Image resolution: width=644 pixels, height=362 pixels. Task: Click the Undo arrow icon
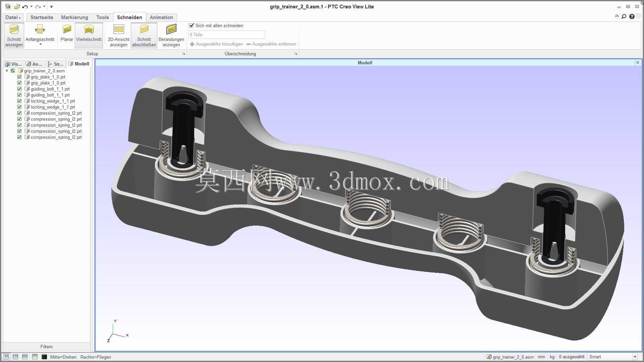(x=25, y=7)
